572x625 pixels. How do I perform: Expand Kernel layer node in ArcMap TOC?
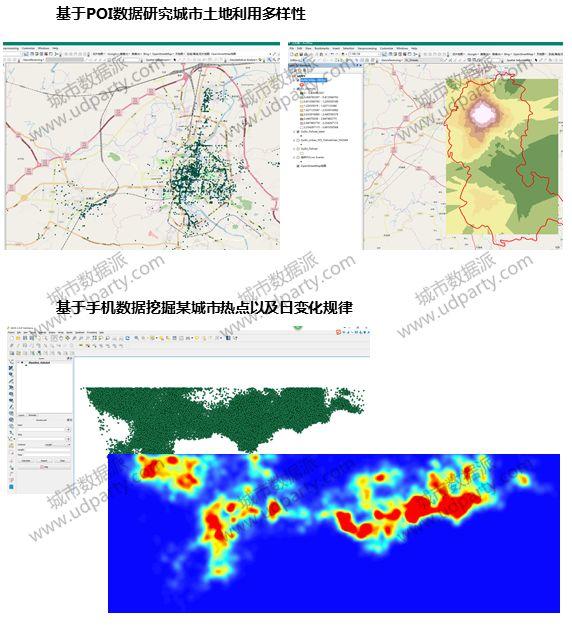294,89
